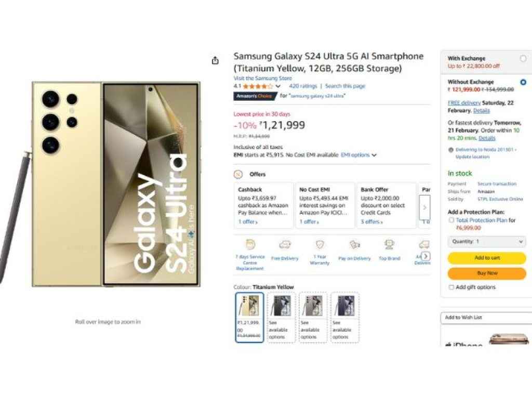Click the yellow Add to cart button
This screenshot has width=532, height=393.
487,258
